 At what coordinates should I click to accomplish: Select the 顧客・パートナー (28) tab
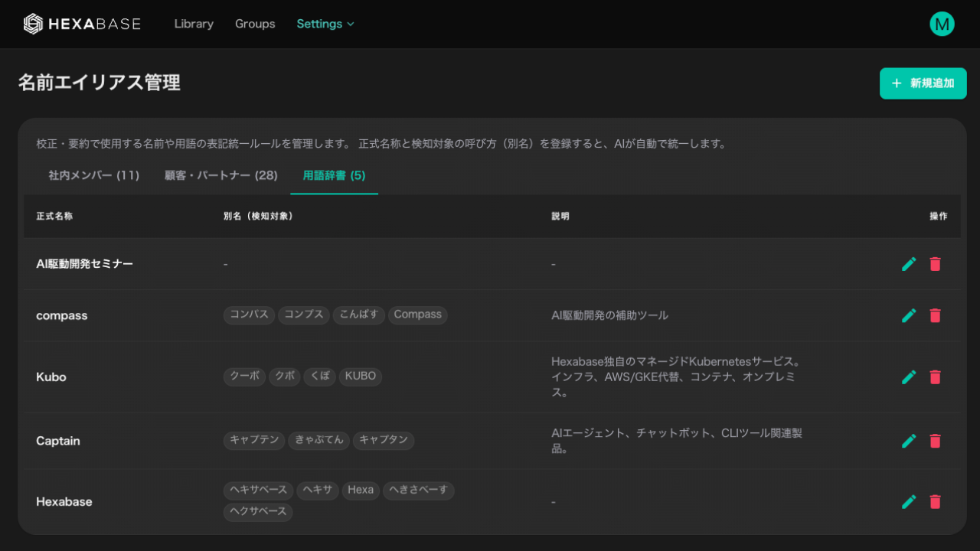tap(221, 175)
